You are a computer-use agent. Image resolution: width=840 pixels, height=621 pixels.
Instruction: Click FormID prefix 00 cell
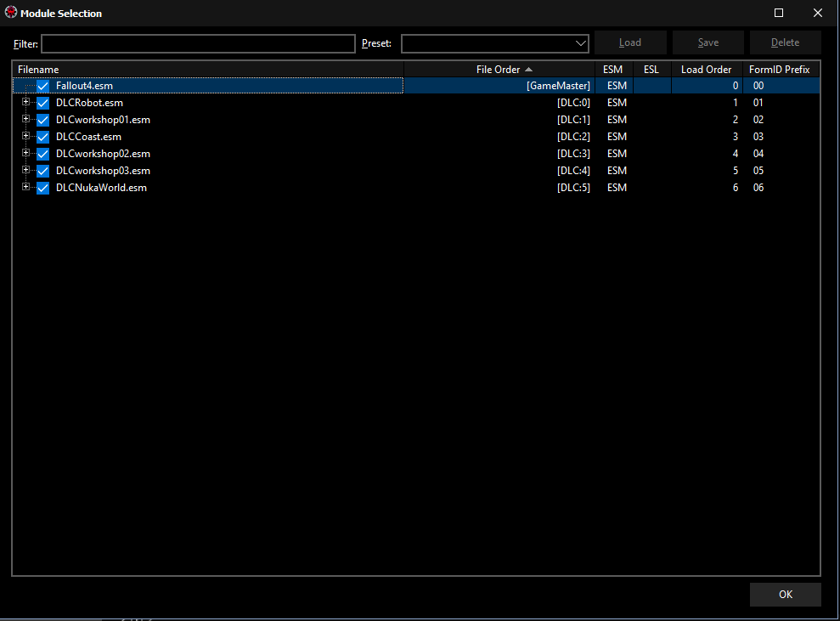pos(758,86)
